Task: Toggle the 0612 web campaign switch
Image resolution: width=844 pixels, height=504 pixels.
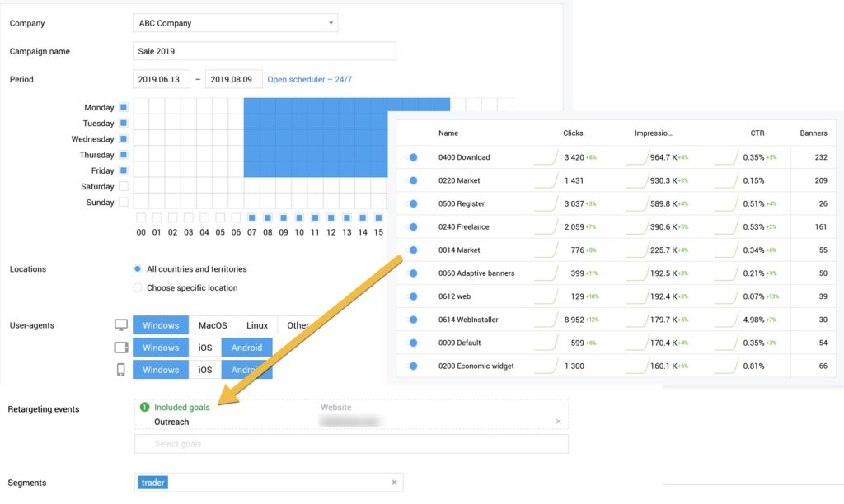Action: 411,296
